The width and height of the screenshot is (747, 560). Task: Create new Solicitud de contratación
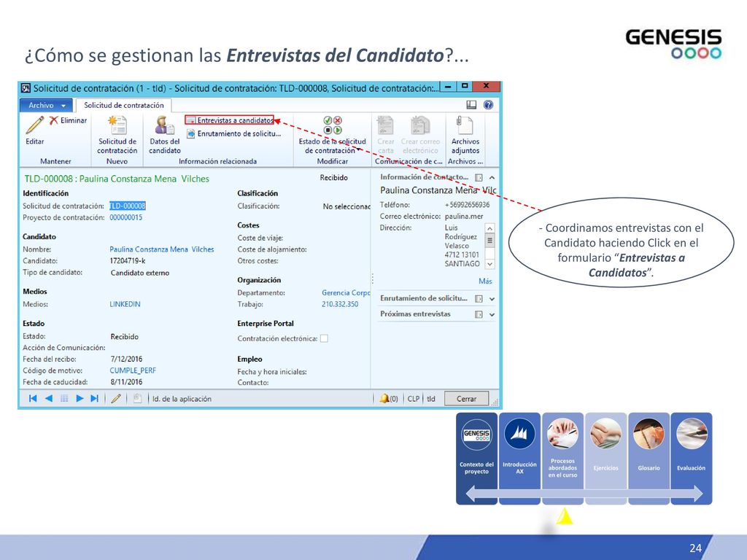[117, 135]
